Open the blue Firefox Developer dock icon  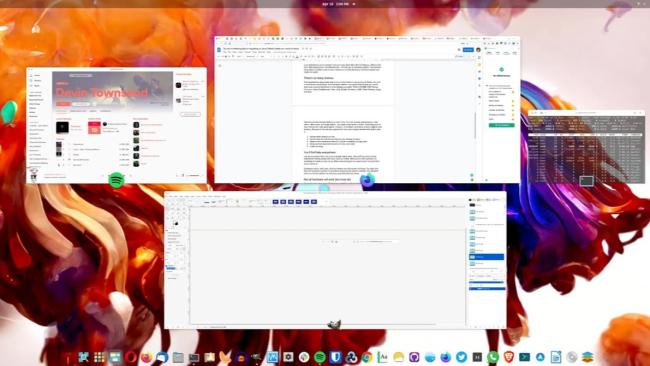[x=446, y=357]
